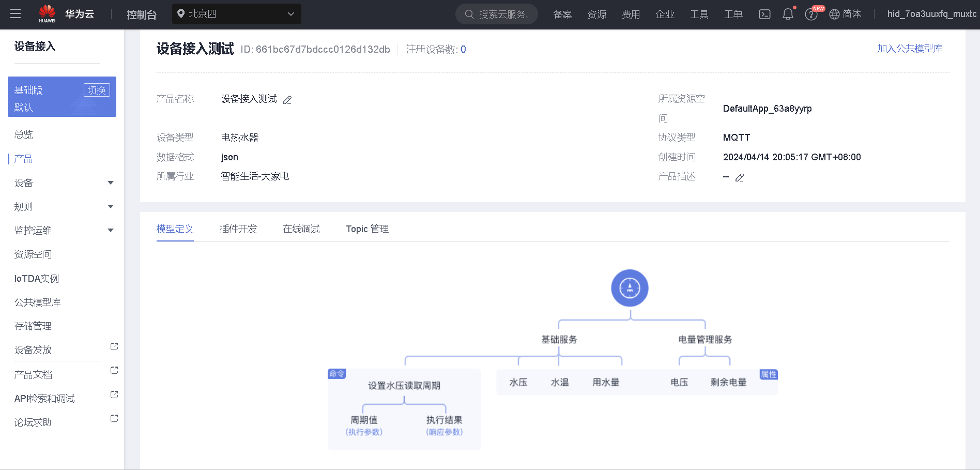
Task: Open the 备案 top menu
Action: (x=562, y=14)
